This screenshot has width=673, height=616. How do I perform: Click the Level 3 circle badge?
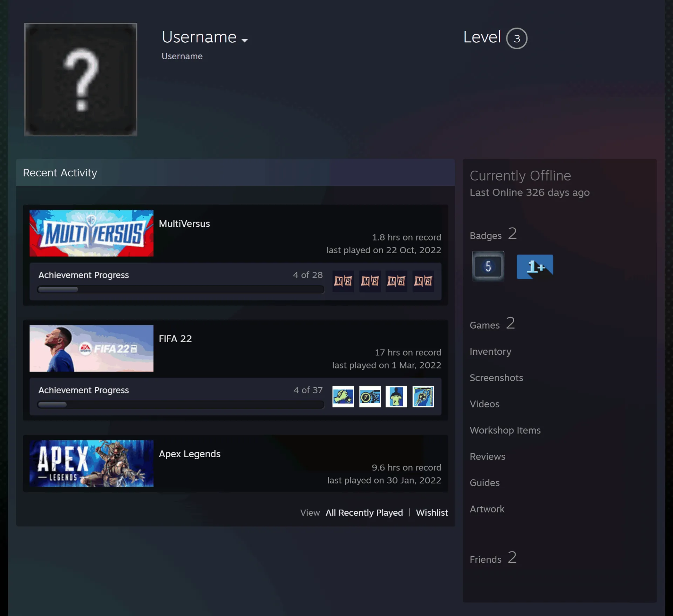coord(516,38)
